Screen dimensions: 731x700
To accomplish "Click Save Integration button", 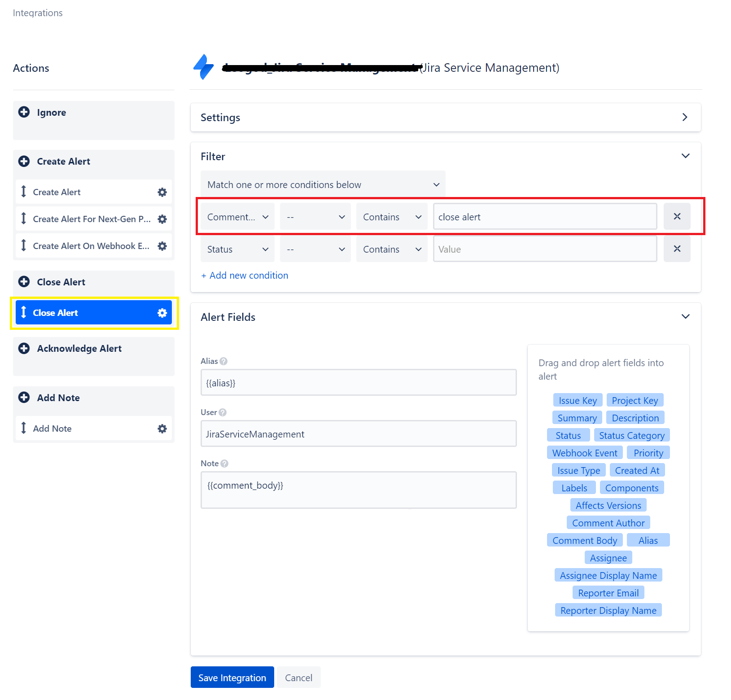I will [232, 678].
